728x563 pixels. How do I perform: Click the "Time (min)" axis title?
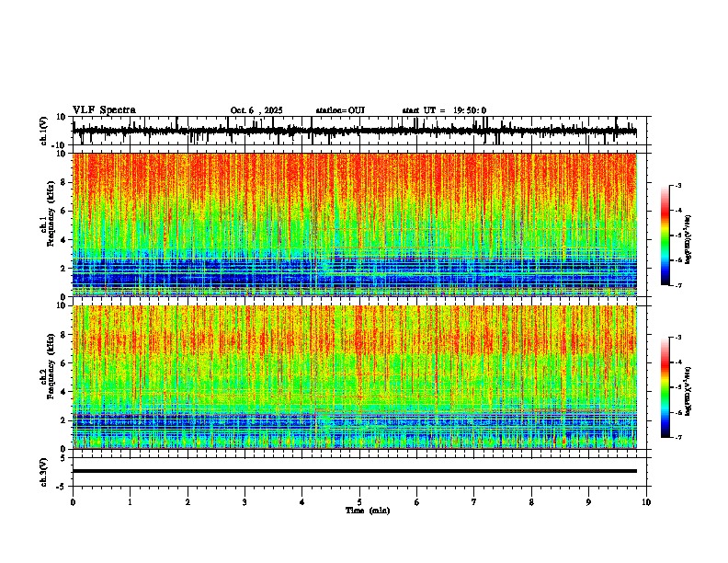(x=368, y=511)
